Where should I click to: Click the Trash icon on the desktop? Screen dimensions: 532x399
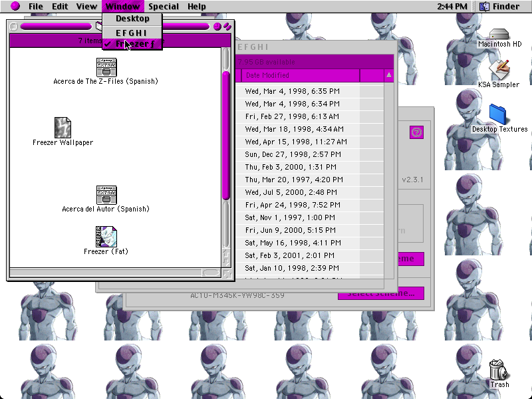click(x=498, y=370)
